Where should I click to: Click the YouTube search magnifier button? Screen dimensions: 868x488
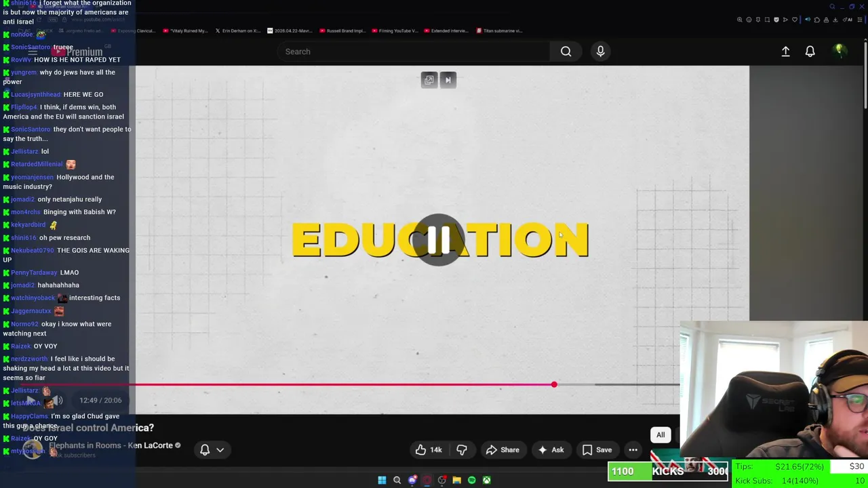point(566,52)
